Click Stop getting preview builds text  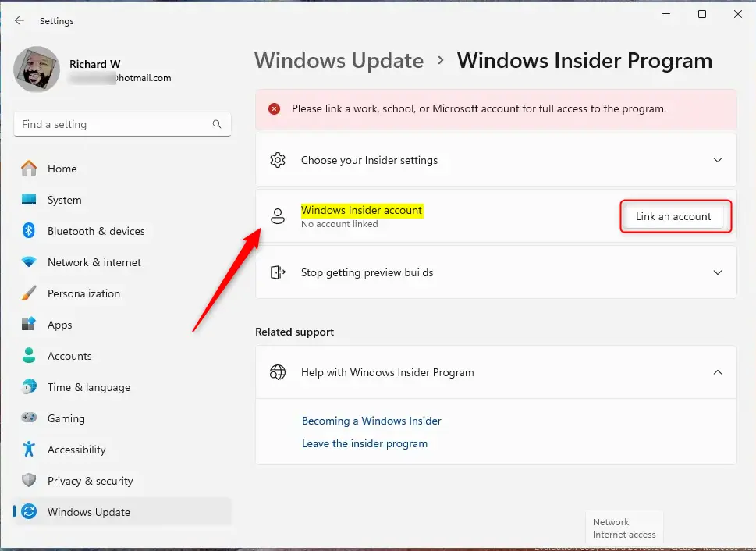pos(367,272)
